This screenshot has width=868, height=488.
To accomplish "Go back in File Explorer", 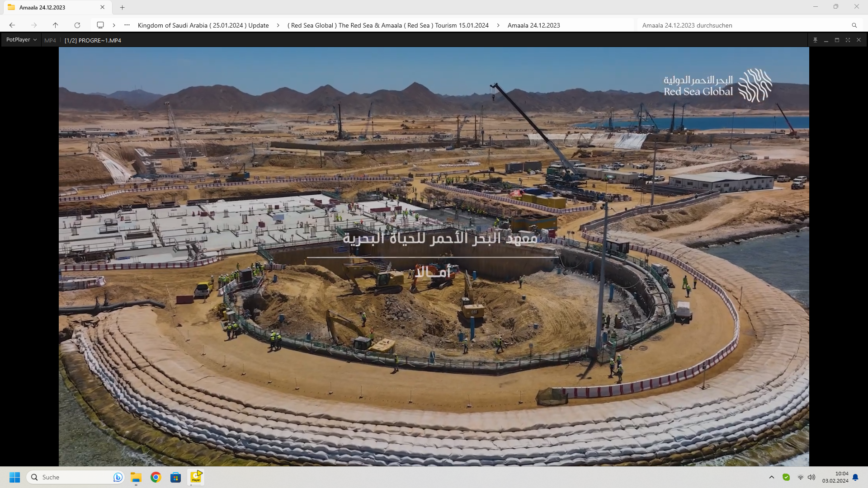I will pos(12,25).
